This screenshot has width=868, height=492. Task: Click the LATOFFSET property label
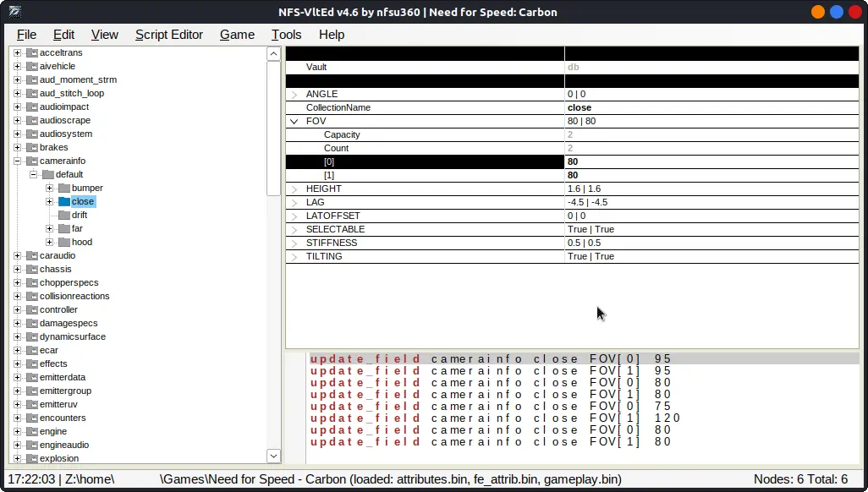pos(332,216)
